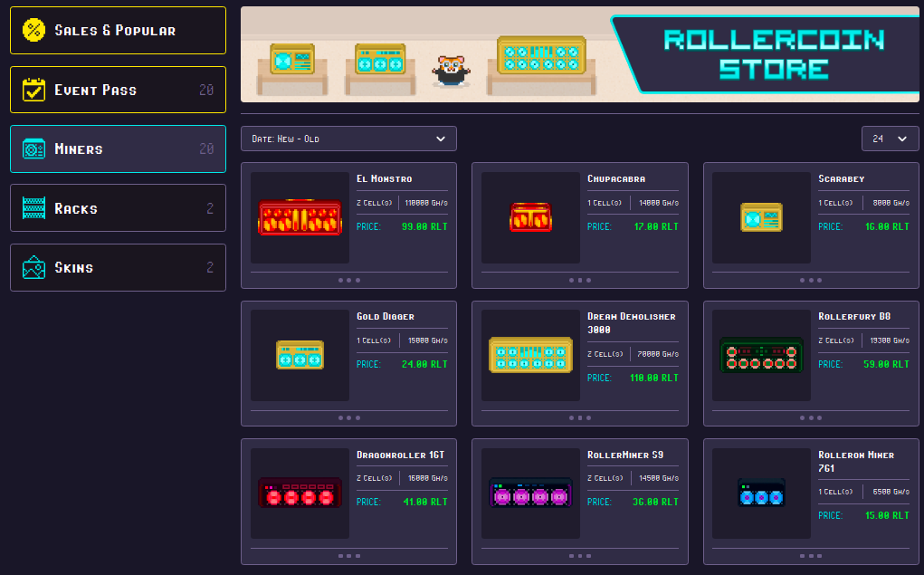Click the 70000 Gh/s power of Dream Demolisher
The width and height of the screenshot is (924, 575).
click(658, 354)
